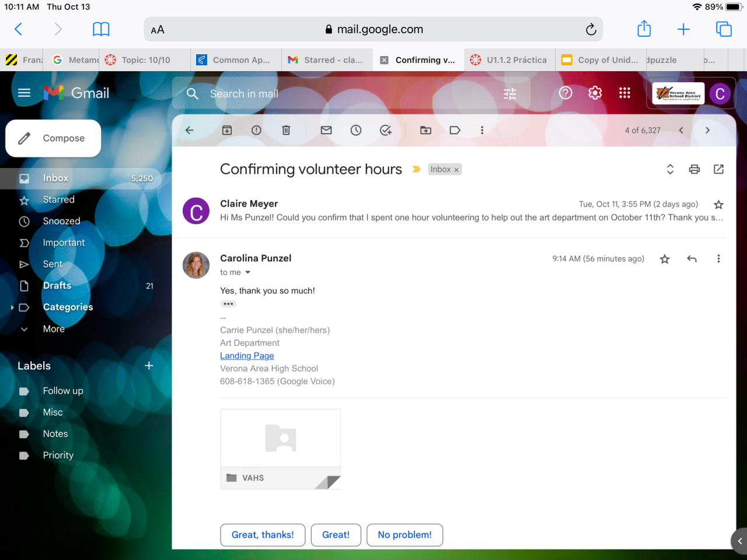Open the AA reader options
The height and width of the screenshot is (560, 747).
click(158, 30)
